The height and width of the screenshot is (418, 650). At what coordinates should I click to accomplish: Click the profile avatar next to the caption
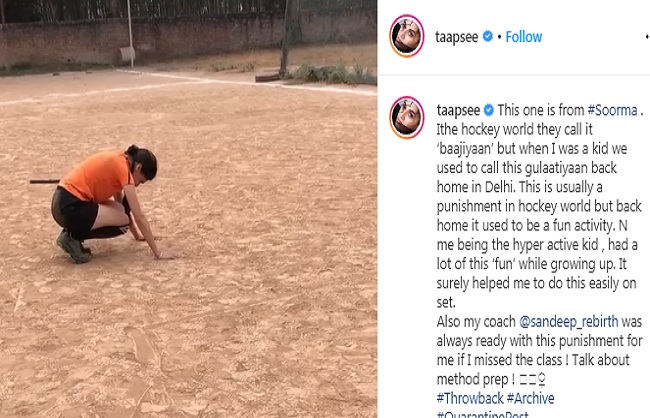click(x=407, y=117)
